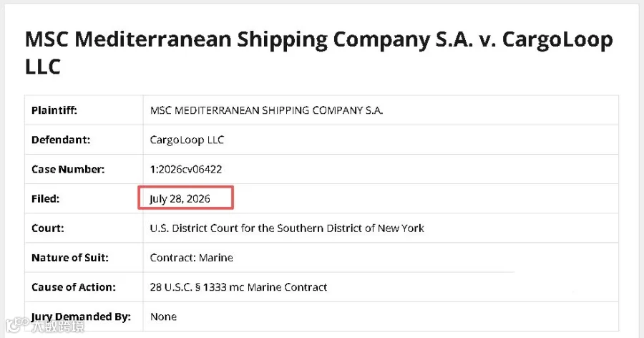Image resolution: width=644 pixels, height=338 pixels.
Task: Select the Cause of Action label
Action: (x=74, y=287)
